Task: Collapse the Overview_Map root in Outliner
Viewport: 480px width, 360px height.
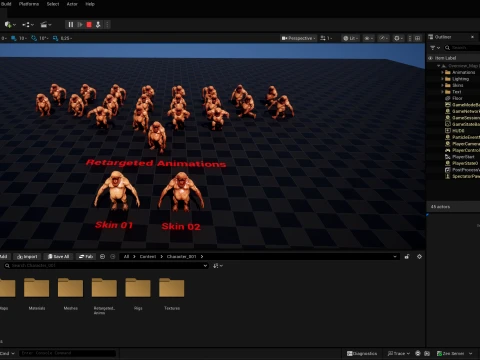Action: (439, 66)
